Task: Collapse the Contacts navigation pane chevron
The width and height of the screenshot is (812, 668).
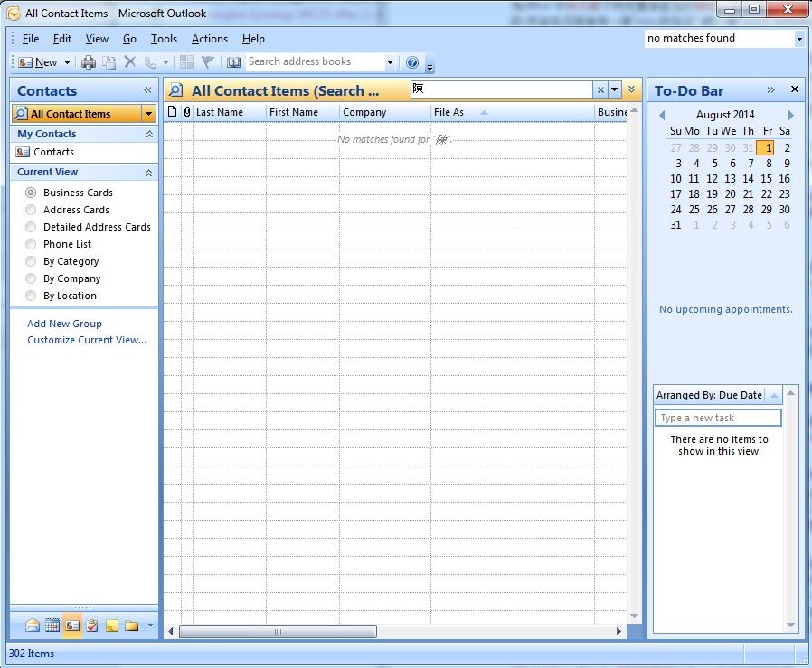Action: (147, 90)
